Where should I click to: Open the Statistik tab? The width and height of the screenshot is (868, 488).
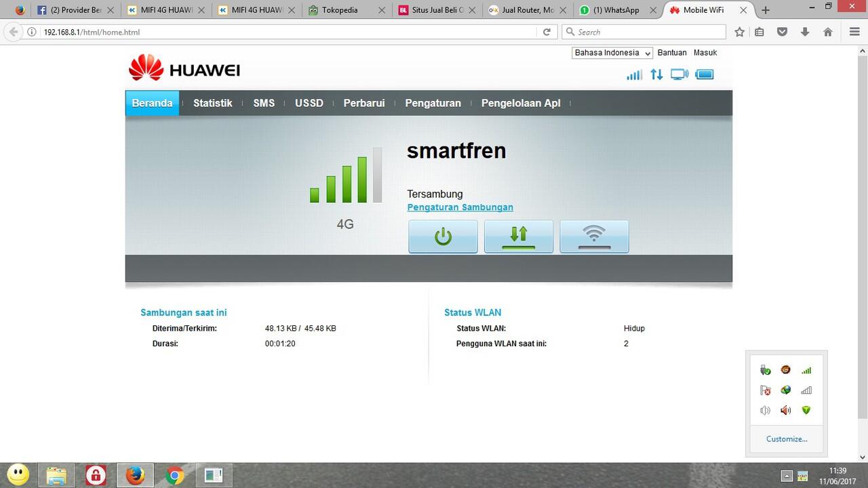(213, 103)
